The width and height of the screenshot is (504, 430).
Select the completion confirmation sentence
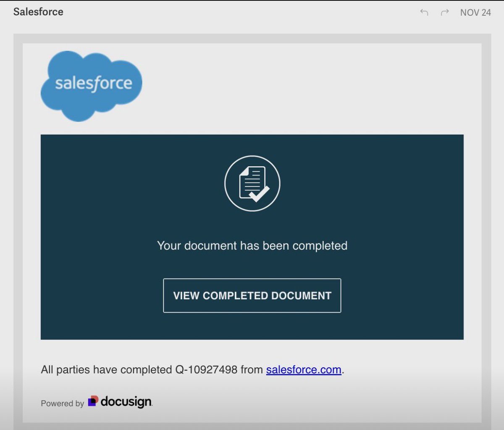coord(192,369)
